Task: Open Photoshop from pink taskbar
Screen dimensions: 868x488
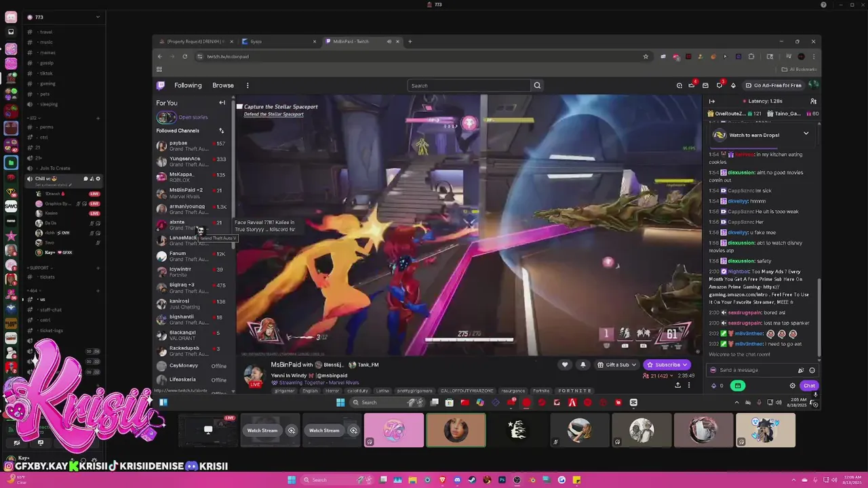Action: [x=502, y=480]
